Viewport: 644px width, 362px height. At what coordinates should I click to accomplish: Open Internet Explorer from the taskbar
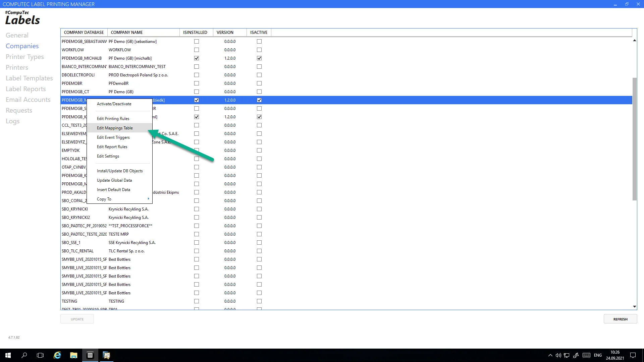coord(57,355)
